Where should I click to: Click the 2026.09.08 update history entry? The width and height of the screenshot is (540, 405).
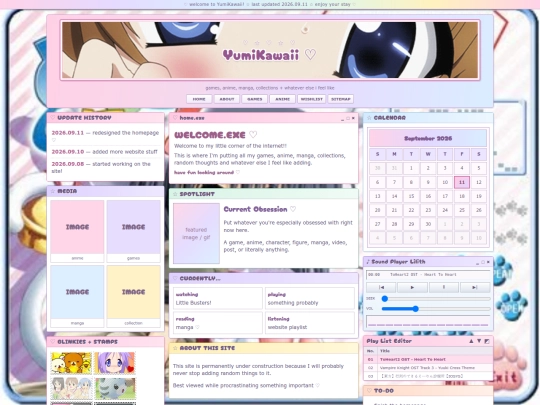105,167
